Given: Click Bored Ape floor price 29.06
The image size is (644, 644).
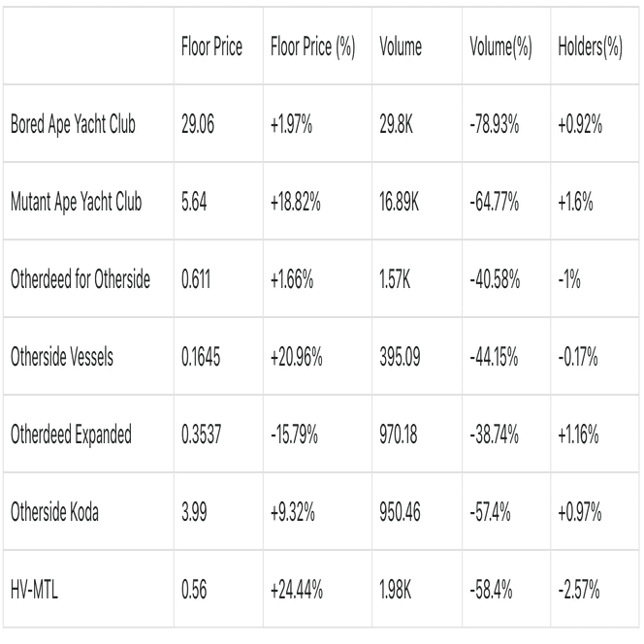Looking at the screenshot, I should [199, 126].
